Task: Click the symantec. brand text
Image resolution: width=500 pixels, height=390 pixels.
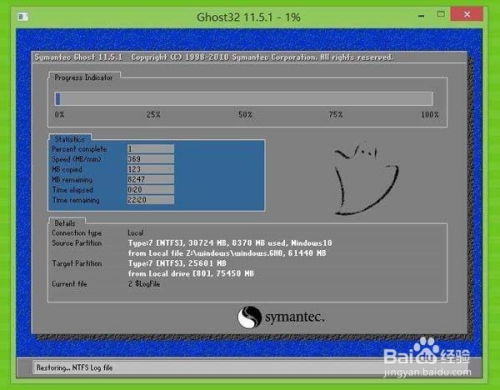Action: [295, 317]
